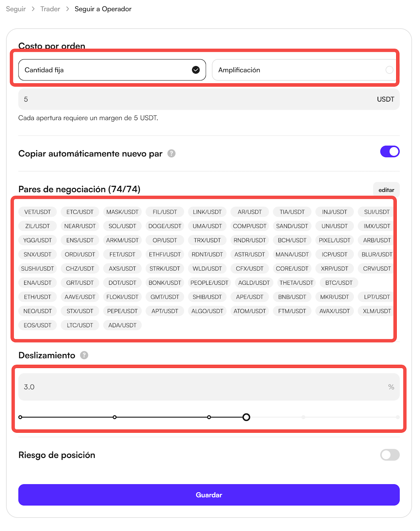Select the BTC/USDT pair chip
420x531 pixels.
pyautogui.click(x=339, y=283)
